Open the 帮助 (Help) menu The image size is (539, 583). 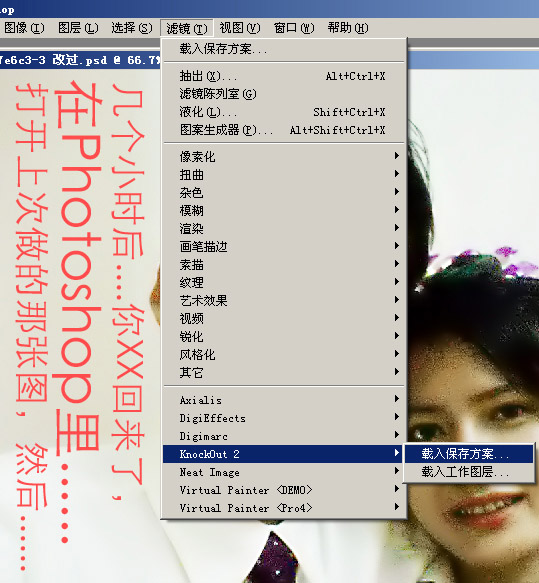(348, 28)
